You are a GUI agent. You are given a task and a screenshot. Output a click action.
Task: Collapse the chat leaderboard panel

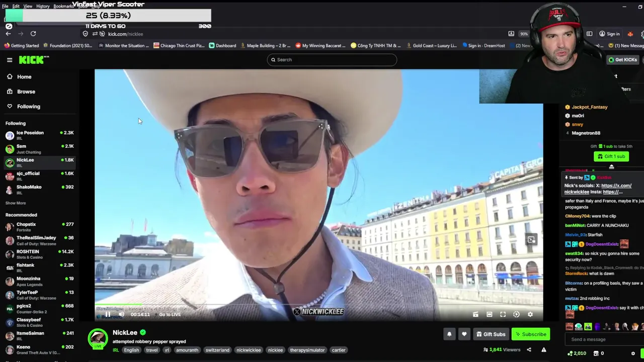(x=611, y=167)
